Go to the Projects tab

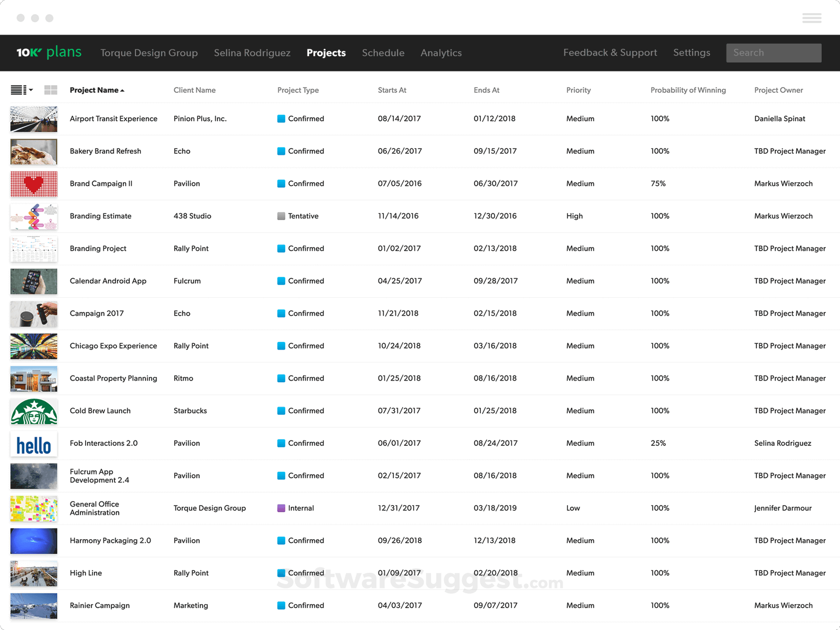(326, 53)
